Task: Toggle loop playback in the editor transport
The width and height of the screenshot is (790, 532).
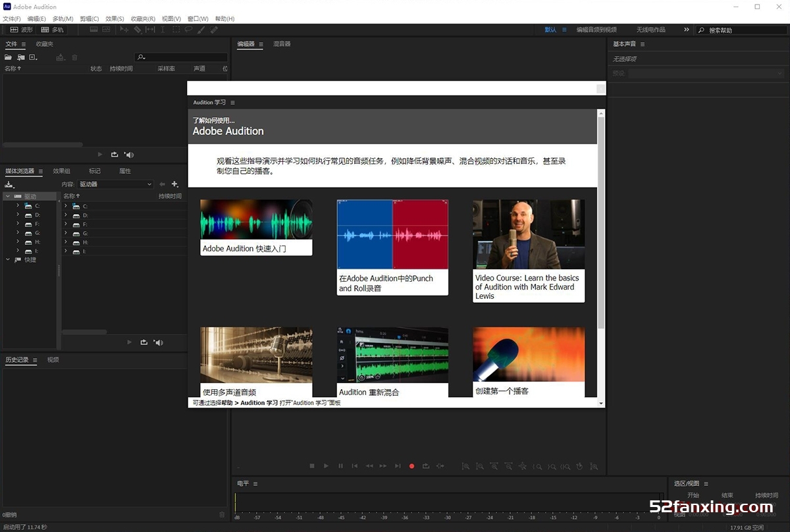Action: click(x=426, y=466)
